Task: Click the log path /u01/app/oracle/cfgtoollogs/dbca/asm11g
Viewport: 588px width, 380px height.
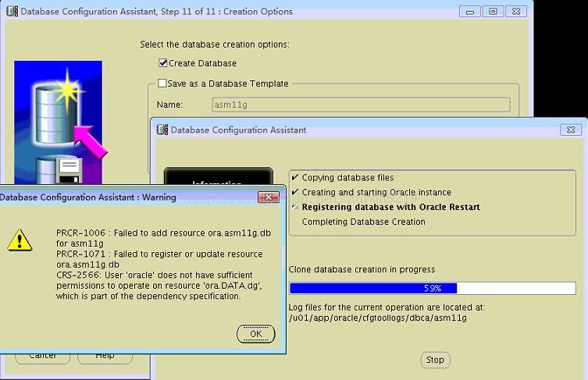Action: (x=378, y=318)
